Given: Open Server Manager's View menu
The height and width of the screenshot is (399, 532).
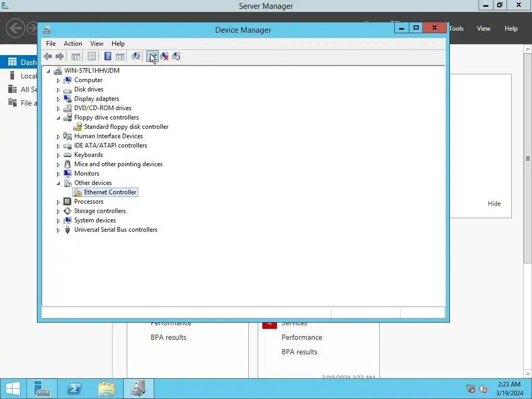Looking at the screenshot, I should point(484,29).
